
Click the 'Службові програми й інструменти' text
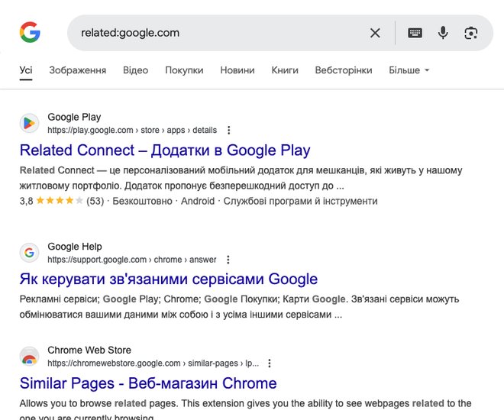pyautogui.click(x=301, y=201)
